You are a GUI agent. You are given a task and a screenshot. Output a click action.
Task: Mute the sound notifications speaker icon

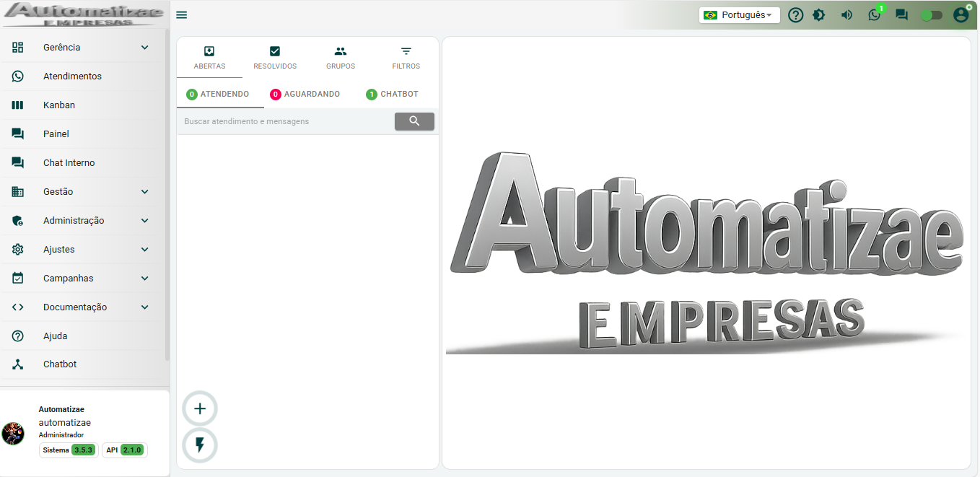pyautogui.click(x=846, y=14)
